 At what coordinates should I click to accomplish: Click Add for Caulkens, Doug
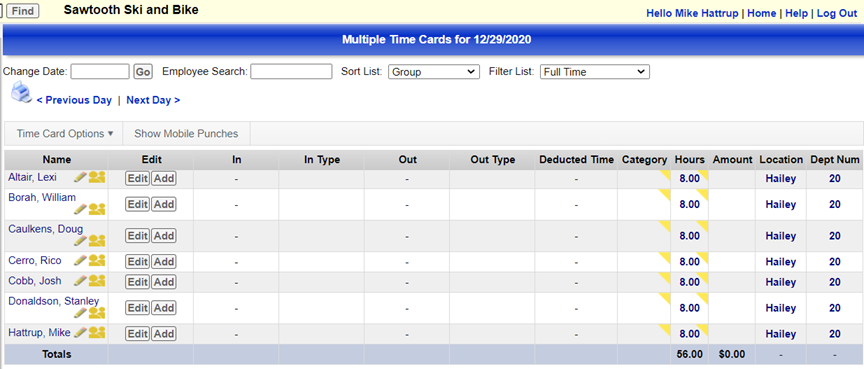164,236
